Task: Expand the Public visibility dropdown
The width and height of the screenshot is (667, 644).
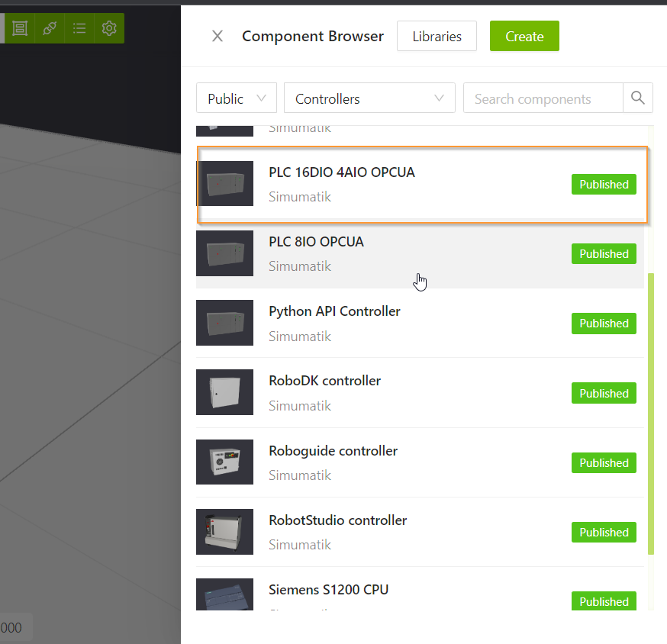Action: [237, 98]
